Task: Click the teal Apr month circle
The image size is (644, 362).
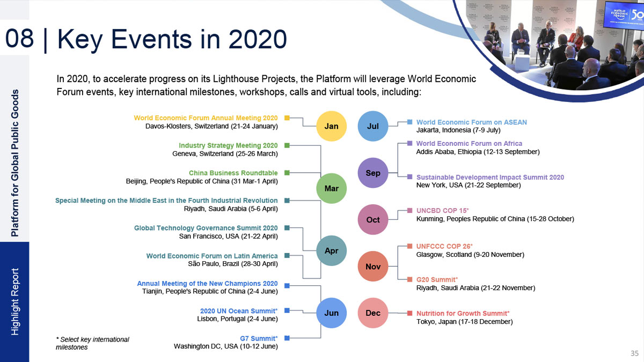Action: (331, 250)
